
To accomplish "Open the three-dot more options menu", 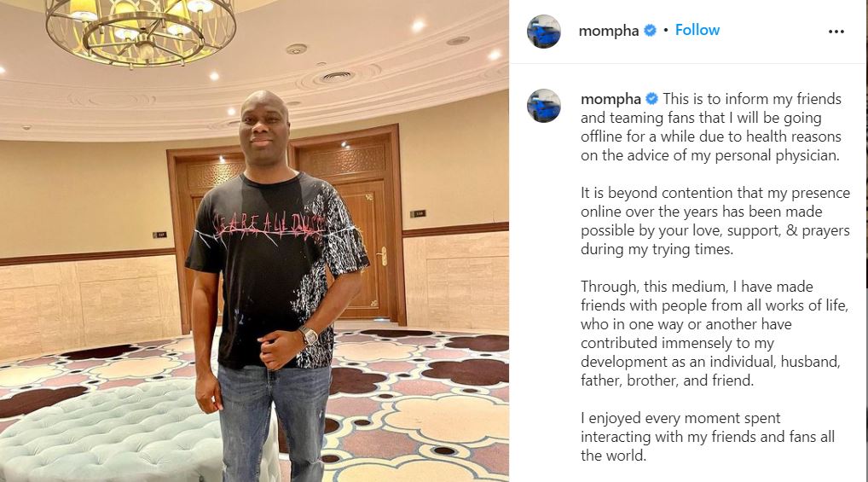I will [x=836, y=32].
